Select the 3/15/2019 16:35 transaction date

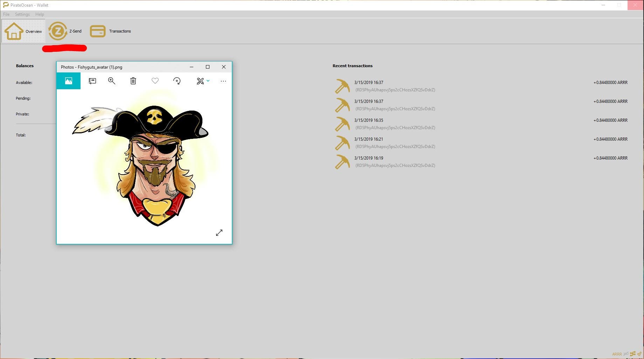[369, 120]
